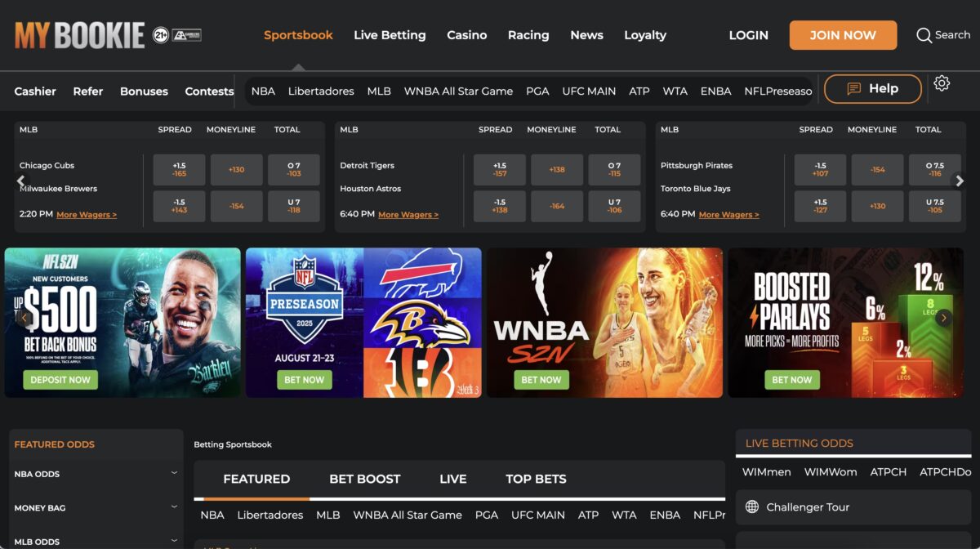
Task: Select MLB in featured league bar
Action: (327, 516)
